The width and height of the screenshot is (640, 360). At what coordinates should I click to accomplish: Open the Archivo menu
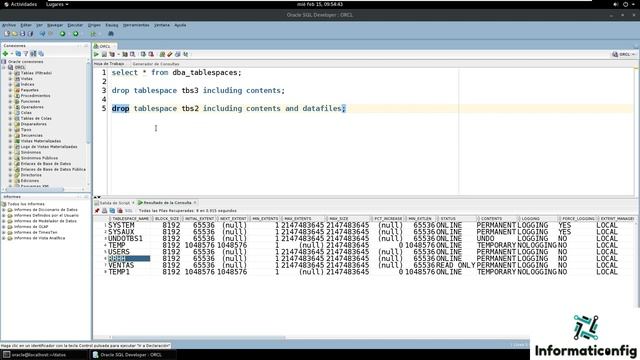[9, 25]
